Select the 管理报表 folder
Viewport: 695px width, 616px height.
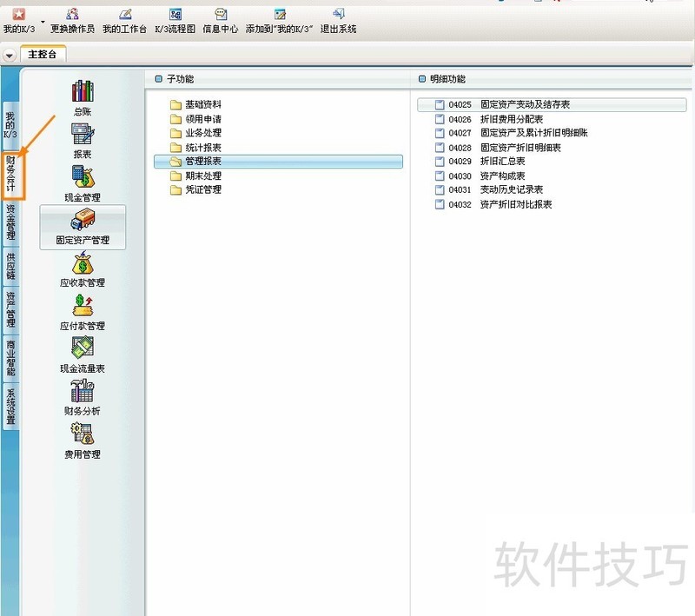coord(278,162)
